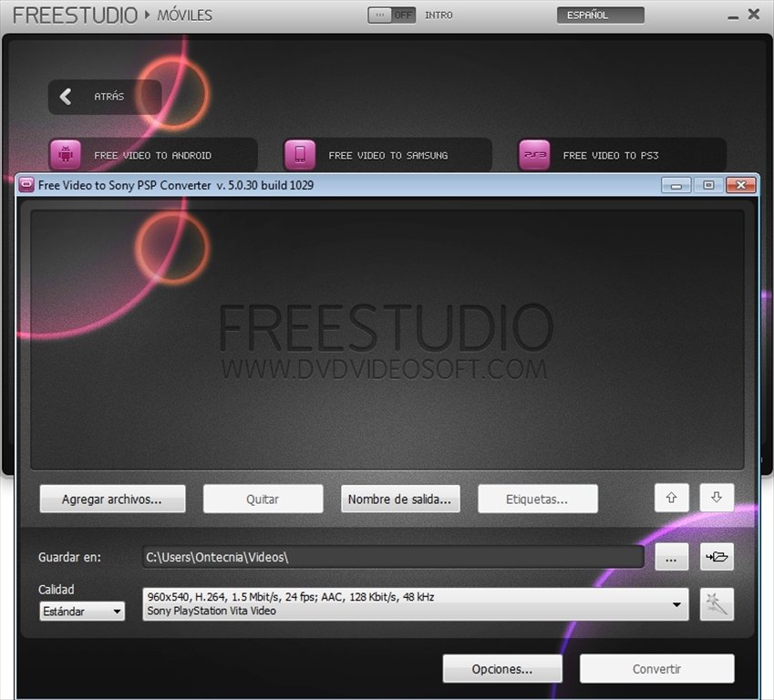Open Nombre de salida settings

click(x=400, y=499)
